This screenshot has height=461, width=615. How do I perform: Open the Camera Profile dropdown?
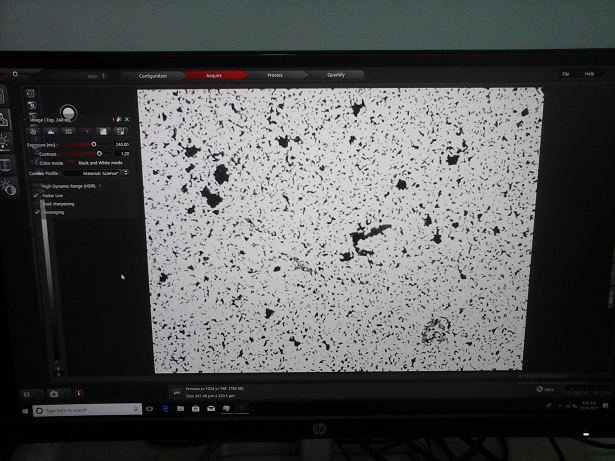(x=97, y=172)
